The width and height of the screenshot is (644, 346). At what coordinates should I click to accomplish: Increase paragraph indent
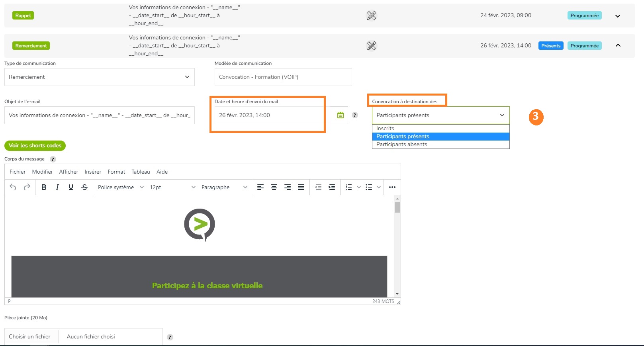click(x=332, y=187)
